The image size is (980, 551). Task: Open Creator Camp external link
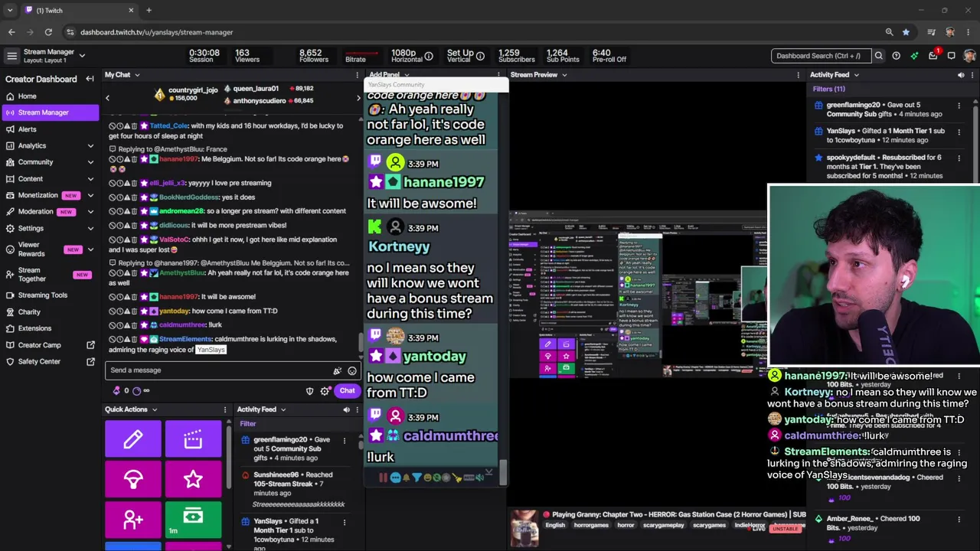[50, 345]
